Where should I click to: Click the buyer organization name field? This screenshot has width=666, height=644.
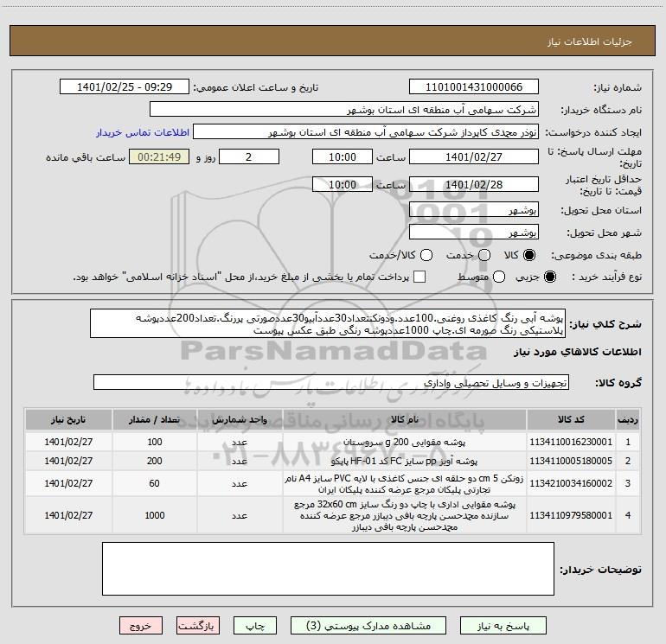click(344, 109)
